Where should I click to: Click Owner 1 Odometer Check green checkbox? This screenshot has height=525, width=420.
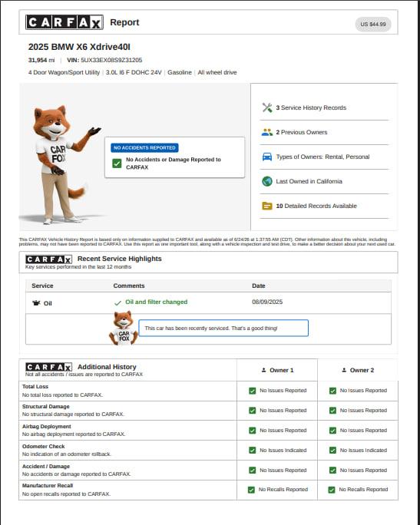(252, 451)
